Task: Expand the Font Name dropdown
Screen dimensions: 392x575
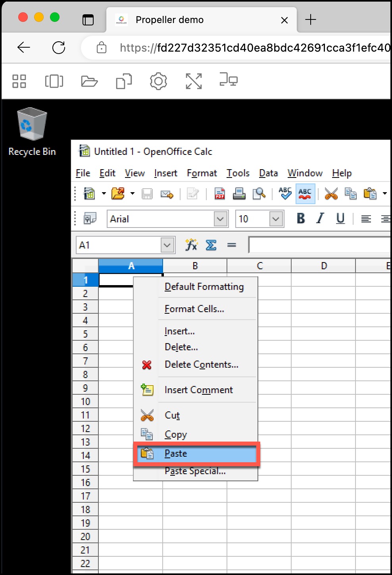Action: point(221,219)
